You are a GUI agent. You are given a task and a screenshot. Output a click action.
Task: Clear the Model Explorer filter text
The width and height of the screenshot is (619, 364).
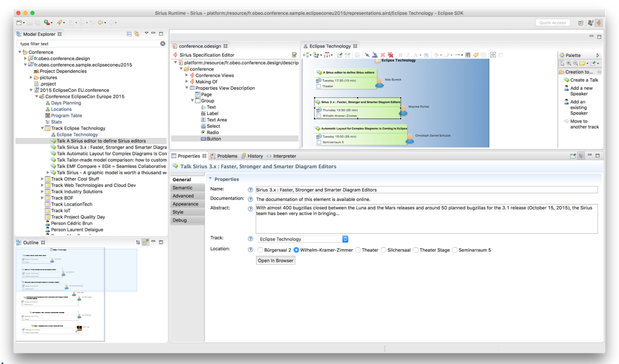(163, 44)
